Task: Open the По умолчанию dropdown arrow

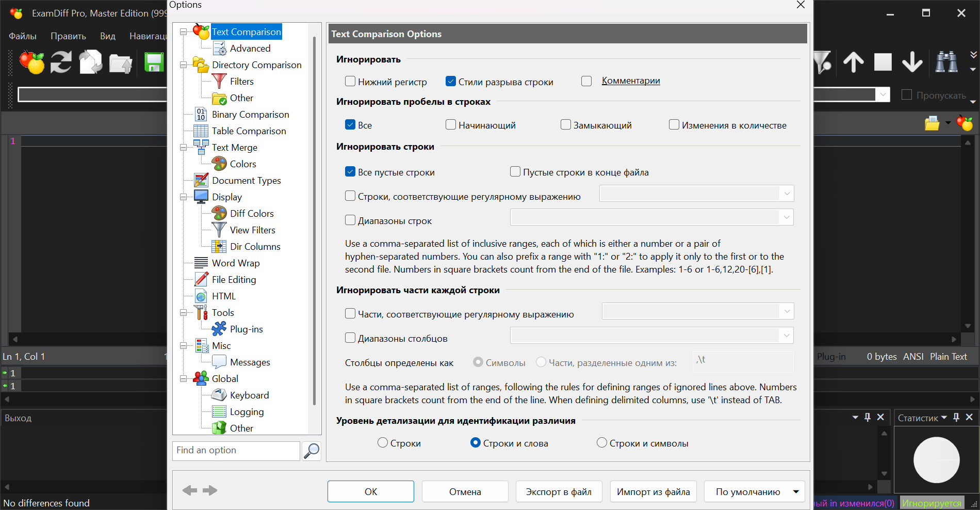Action: tap(796, 491)
